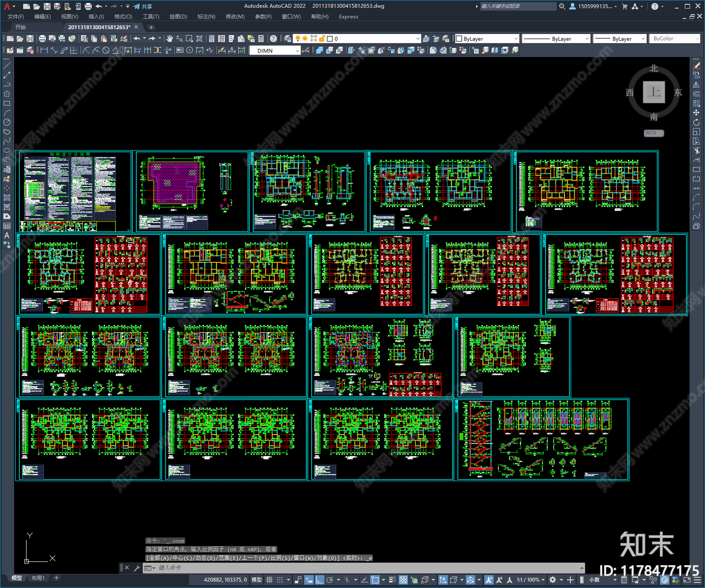Open the customization menu icon in status bar
The height and width of the screenshot is (588, 705).
697,580
